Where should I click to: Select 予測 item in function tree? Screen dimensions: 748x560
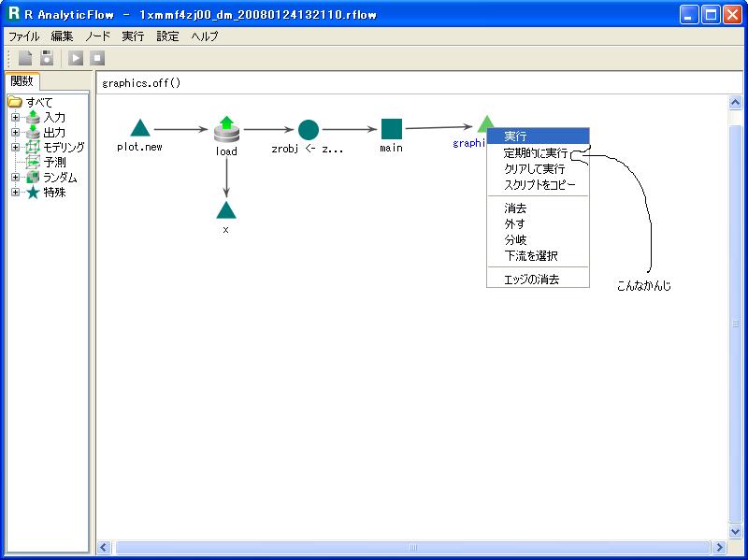(54, 163)
